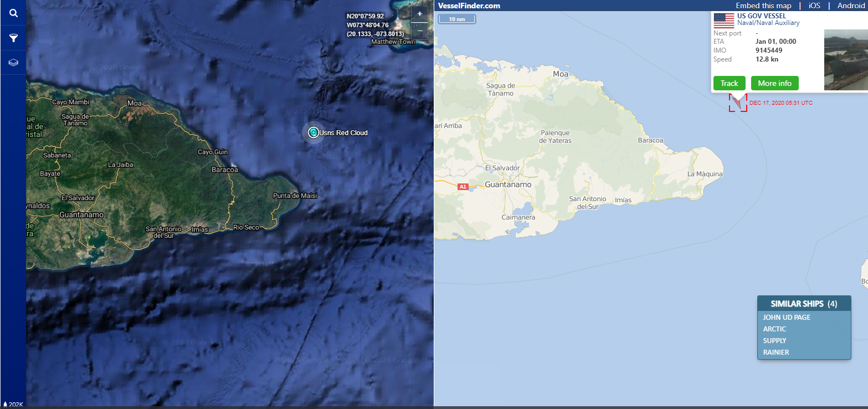Click the DEC 17, 2020 05:31 UTC timestamp
Image resolution: width=868 pixels, height=409 pixels.
coord(781,103)
